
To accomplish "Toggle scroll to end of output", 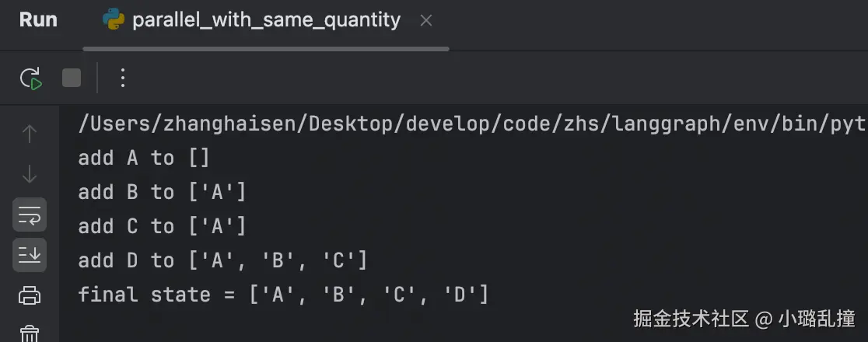I will coord(30,255).
